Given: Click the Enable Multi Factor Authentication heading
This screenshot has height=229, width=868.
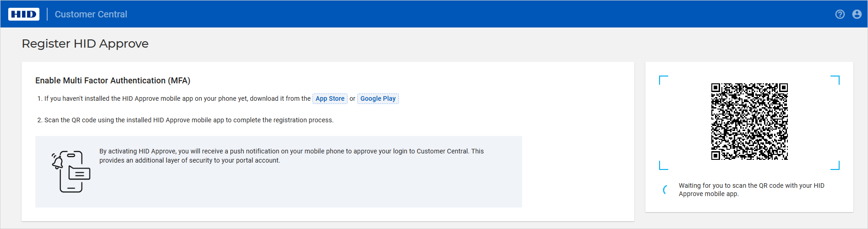Looking at the screenshot, I should [113, 81].
